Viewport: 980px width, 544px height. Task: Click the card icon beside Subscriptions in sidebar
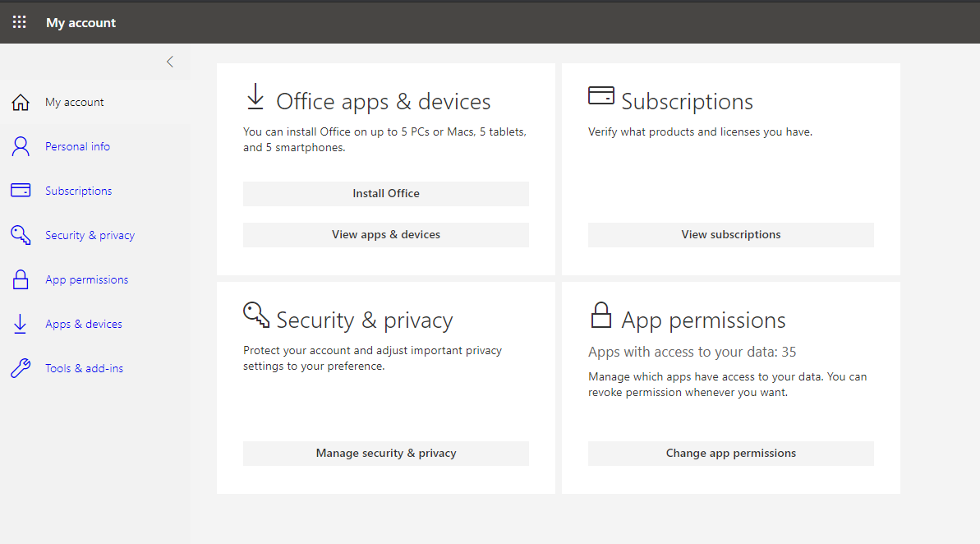click(x=21, y=190)
